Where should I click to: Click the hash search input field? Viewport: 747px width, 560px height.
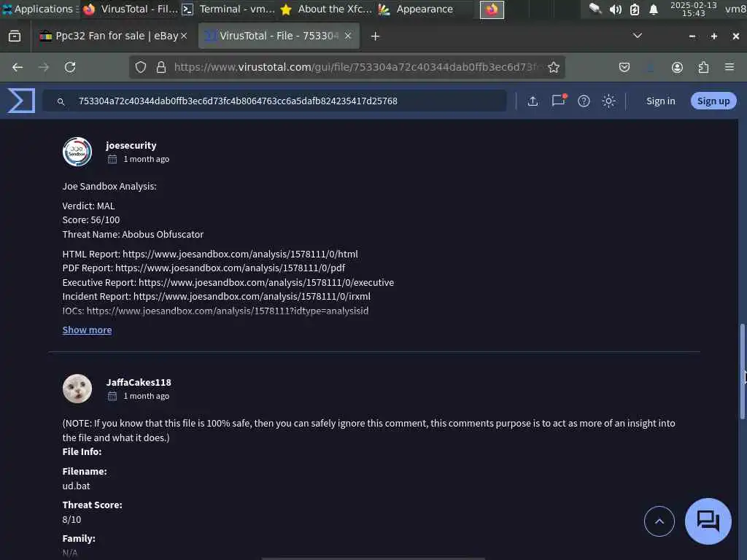(x=274, y=101)
